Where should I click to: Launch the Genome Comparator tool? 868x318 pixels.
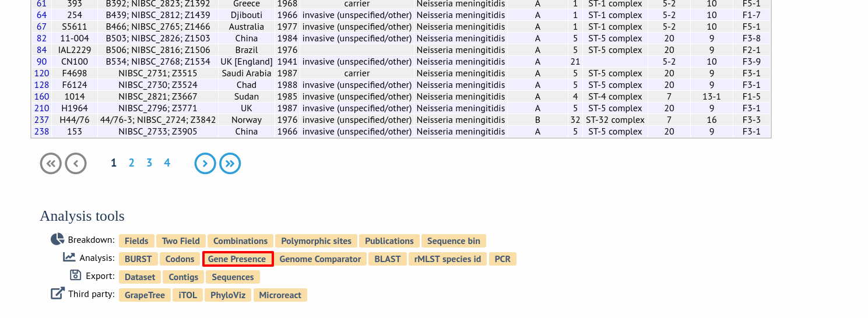coord(320,259)
